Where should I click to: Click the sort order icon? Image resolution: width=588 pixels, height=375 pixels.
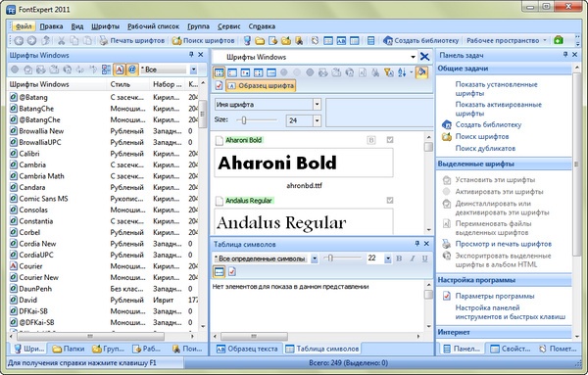(x=402, y=72)
